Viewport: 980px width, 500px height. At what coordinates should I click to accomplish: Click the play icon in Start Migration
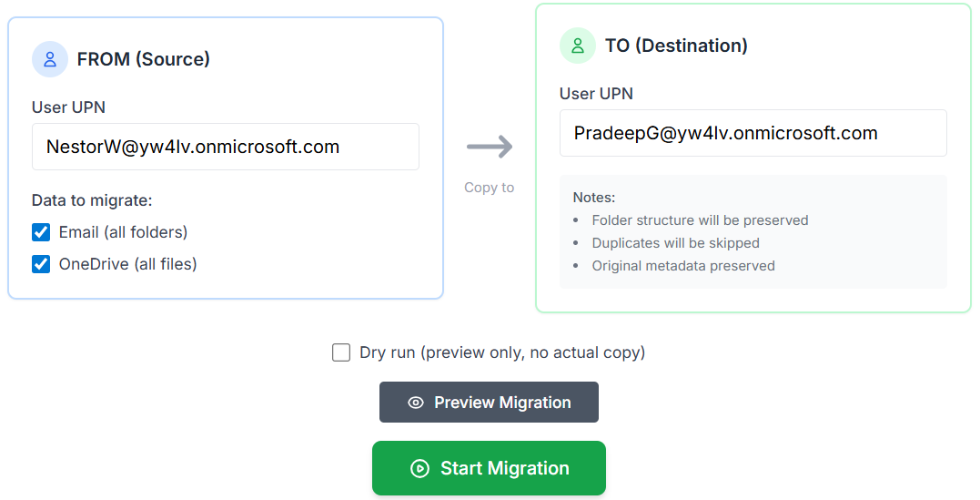(x=419, y=468)
